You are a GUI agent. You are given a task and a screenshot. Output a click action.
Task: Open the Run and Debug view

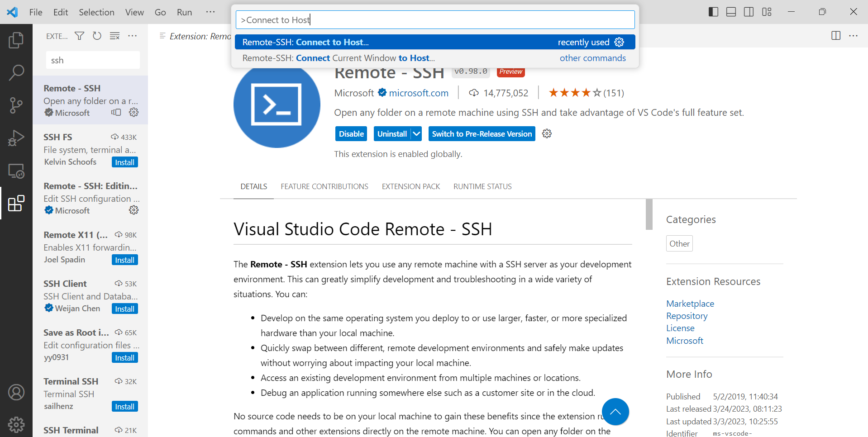(16, 138)
